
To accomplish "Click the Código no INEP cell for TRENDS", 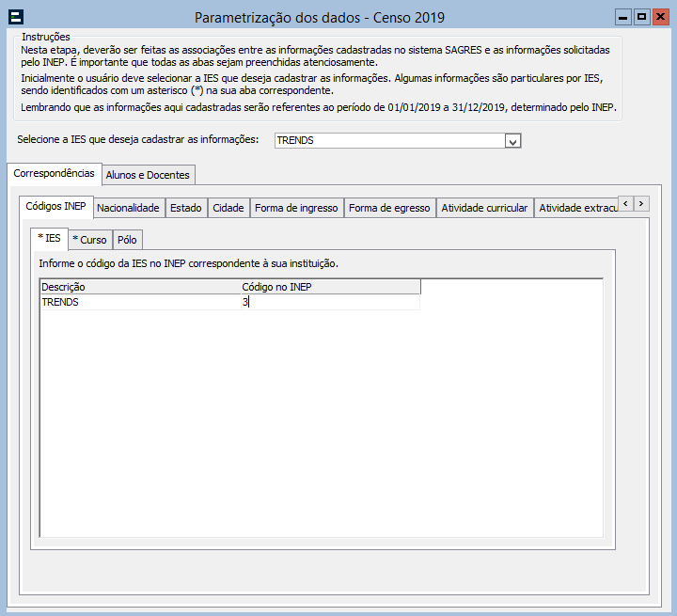I will coord(329,303).
